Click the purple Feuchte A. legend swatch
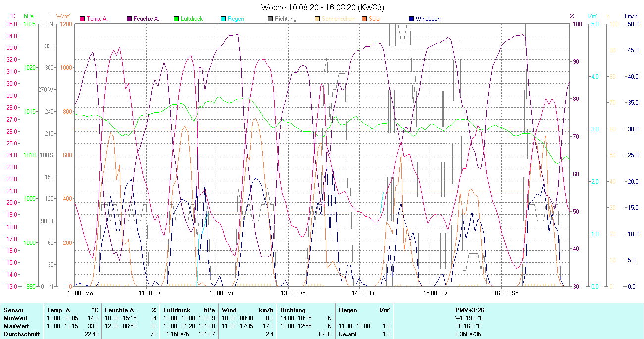644x339 pixels. (x=130, y=19)
